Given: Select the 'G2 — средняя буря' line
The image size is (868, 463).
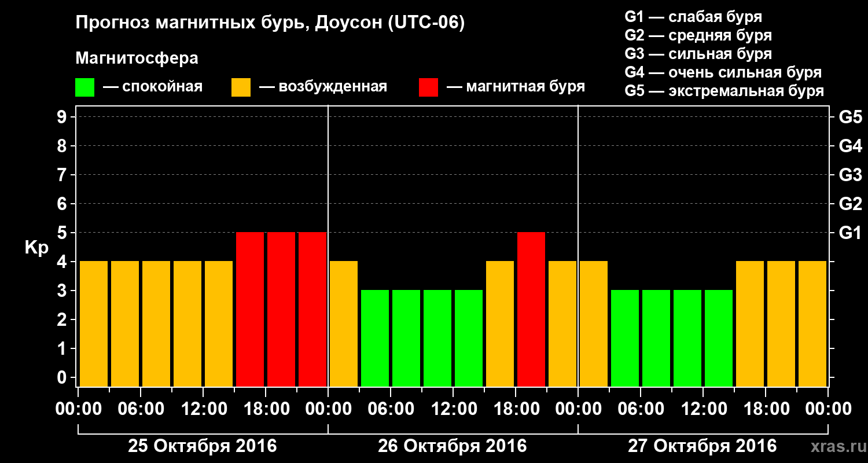Looking at the screenshot, I should point(698,35).
